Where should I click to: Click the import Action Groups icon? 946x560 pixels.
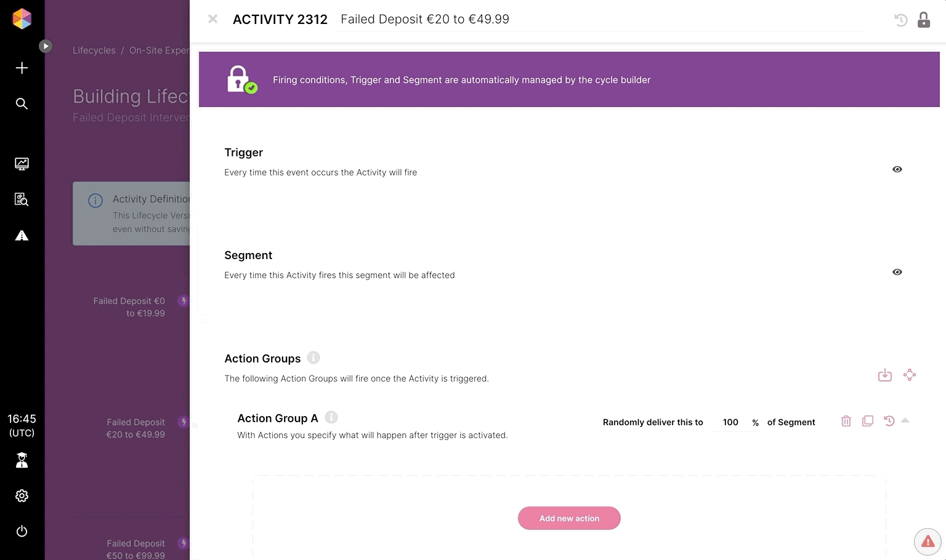pos(884,375)
